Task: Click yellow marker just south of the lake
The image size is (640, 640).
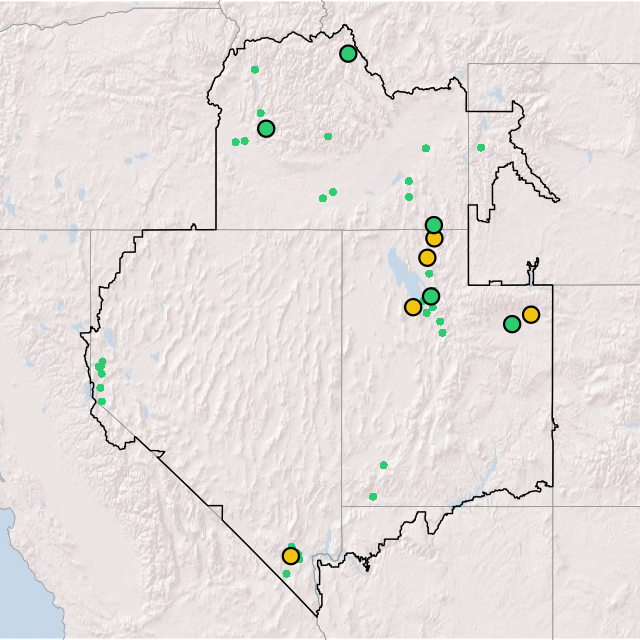Action: (413, 306)
